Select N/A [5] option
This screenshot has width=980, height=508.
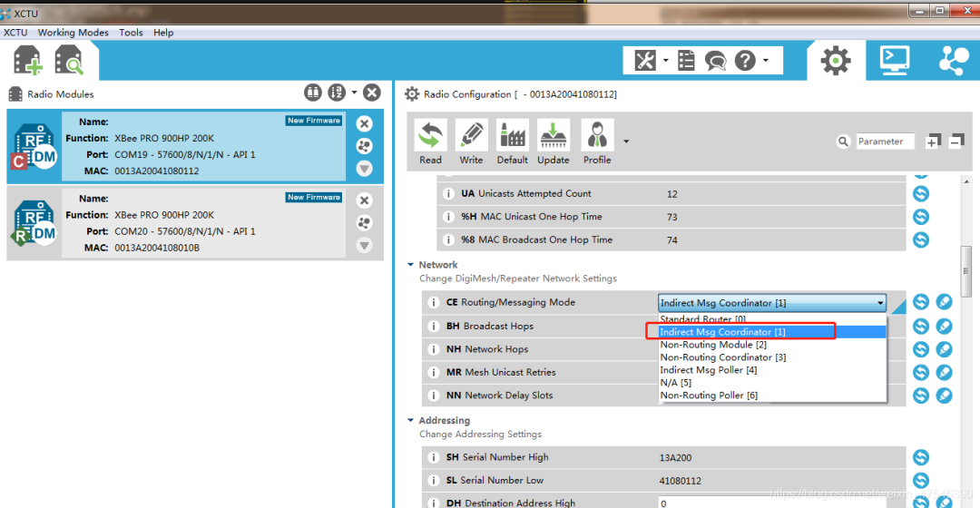[x=772, y=383]
